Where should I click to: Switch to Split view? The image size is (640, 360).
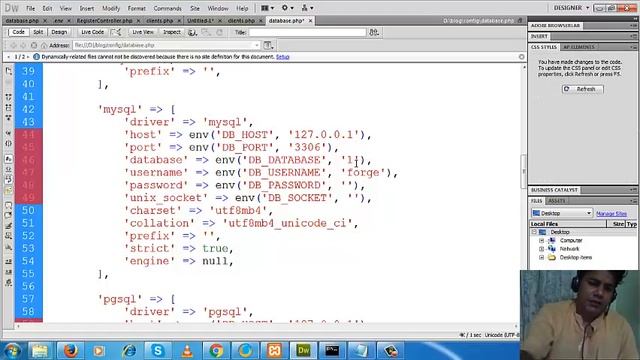[x=38, y=32]
